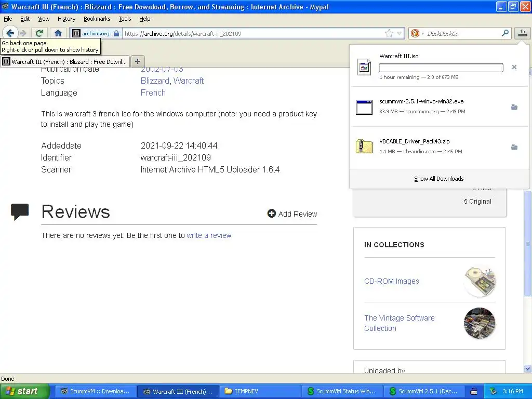Open the Windows Start menu
Image resolution: width=532 pixels, height=399 pixels.
(x=25, y=391)
